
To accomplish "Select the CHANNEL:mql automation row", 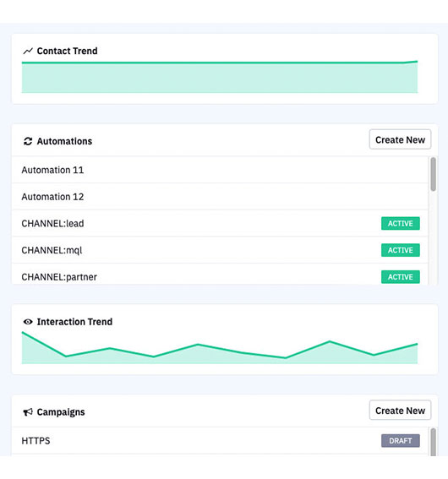I will coord(220,250).
